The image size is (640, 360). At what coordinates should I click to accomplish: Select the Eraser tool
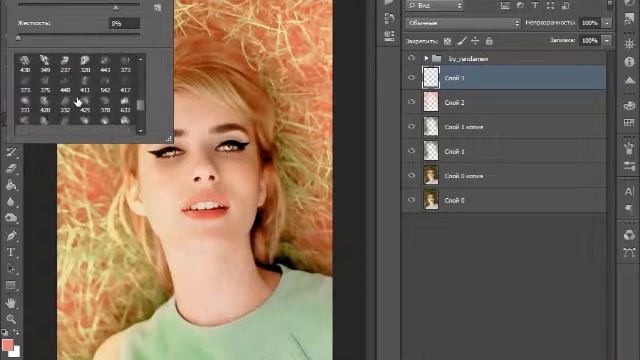pyautogui.click(x=11, y=169)
